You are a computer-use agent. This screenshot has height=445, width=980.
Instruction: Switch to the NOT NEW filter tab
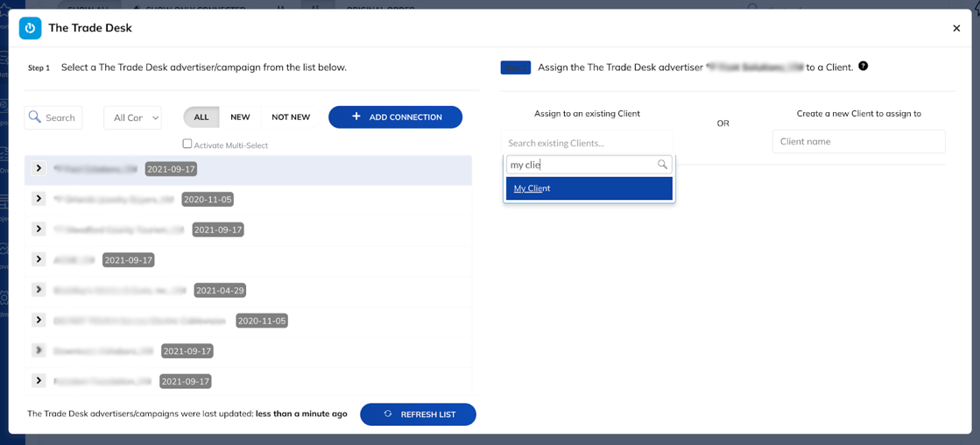pyautogui.click(x=291, y=117)
